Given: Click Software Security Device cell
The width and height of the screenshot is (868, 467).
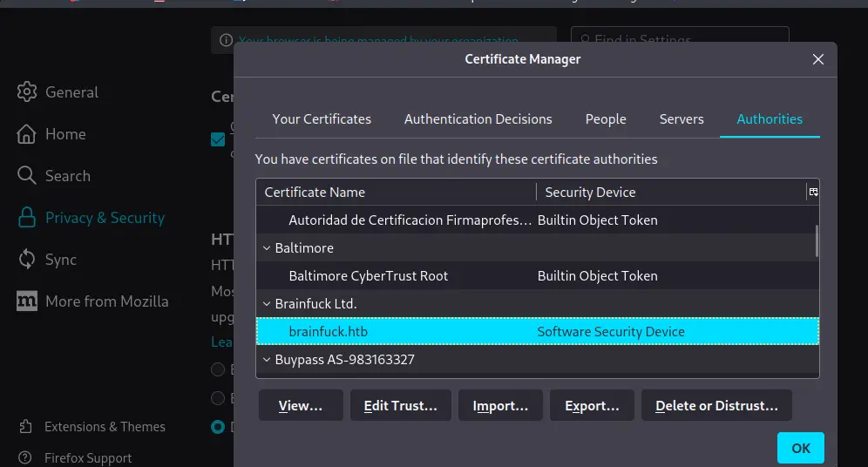Looking at the screenshot, I should [611, 331].
